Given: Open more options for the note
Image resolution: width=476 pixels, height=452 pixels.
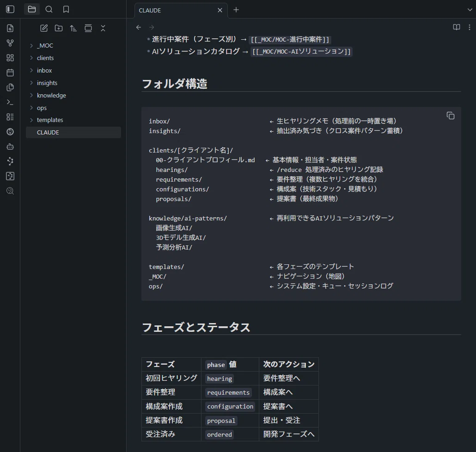Looking at the screenshot, I should click(470, 27).
